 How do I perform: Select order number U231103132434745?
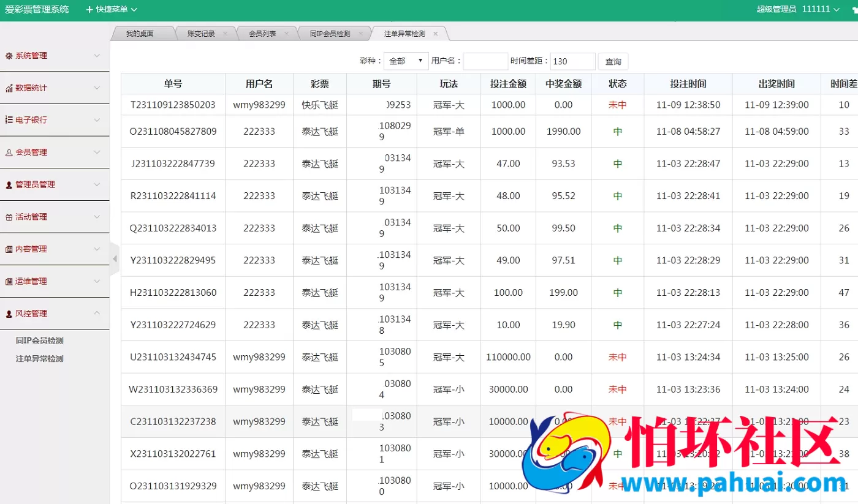pyautogui.click(x=173, y=357)
